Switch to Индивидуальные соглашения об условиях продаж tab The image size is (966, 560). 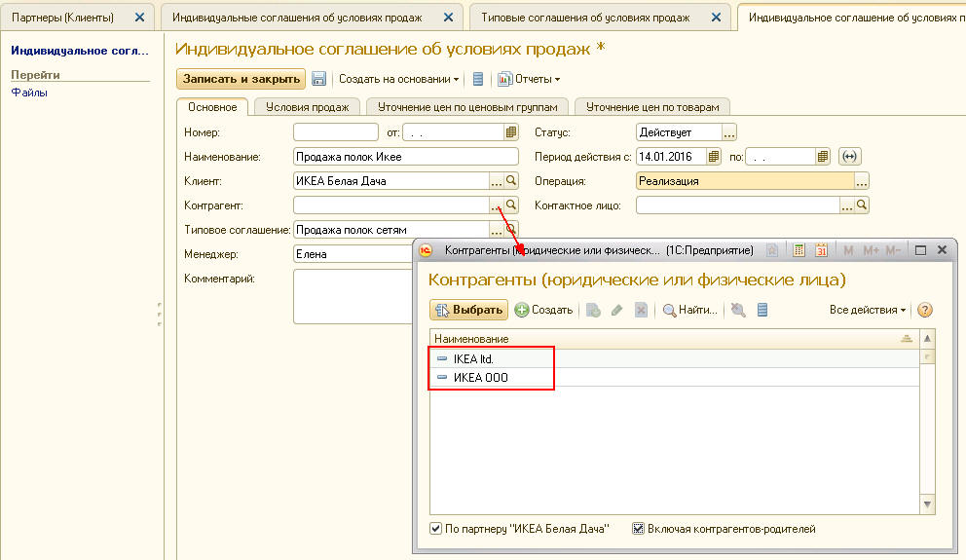[x=297, y=18]
